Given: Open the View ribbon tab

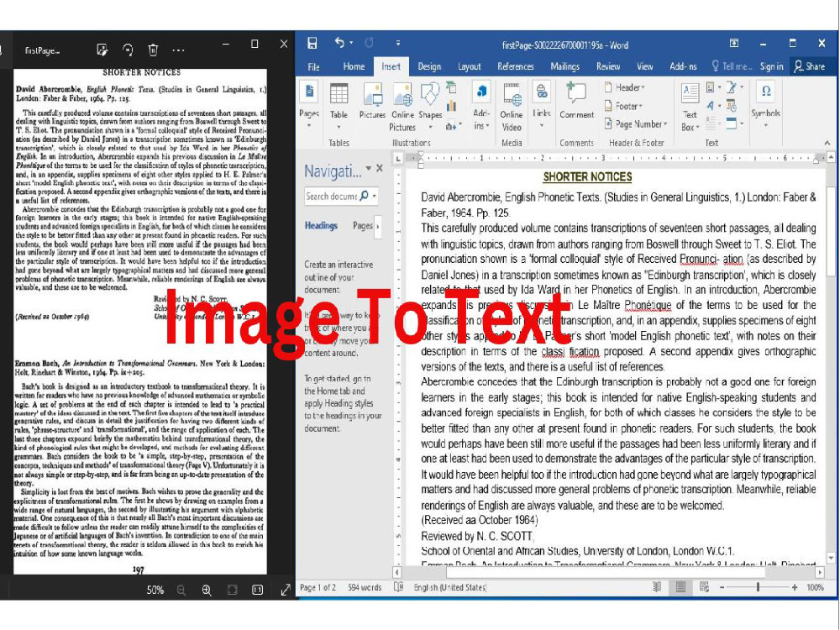Looking at the screenshot, I should [644, 66].
